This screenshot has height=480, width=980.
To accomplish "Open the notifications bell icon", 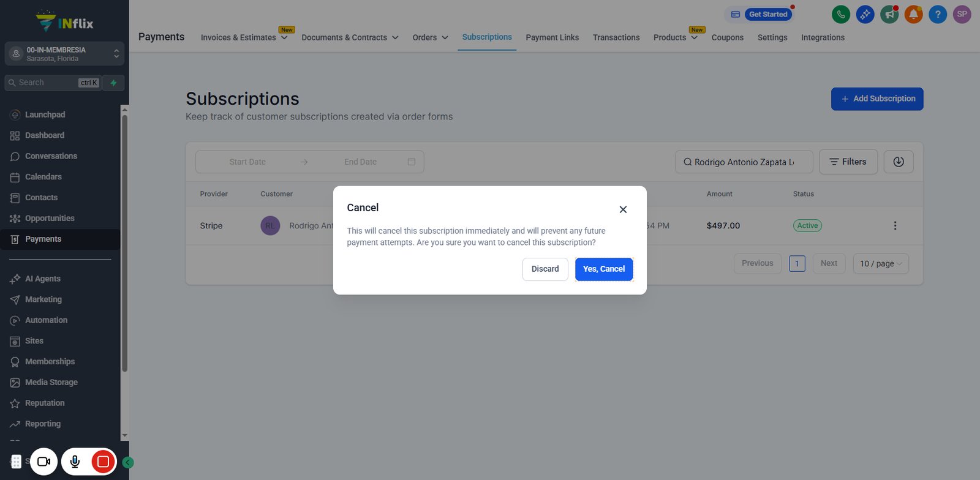I will [x=913, y=14].
